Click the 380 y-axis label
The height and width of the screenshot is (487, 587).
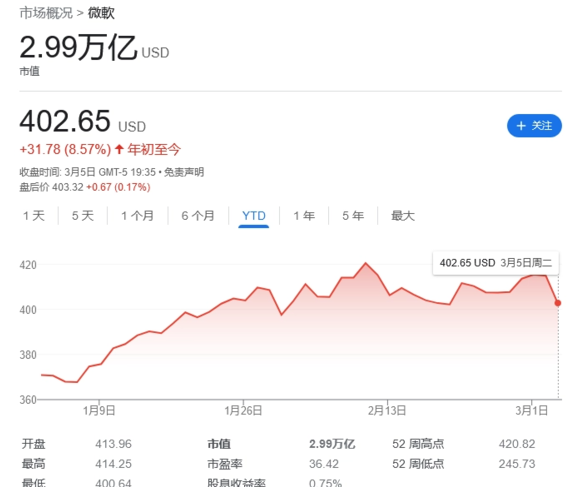28,354
